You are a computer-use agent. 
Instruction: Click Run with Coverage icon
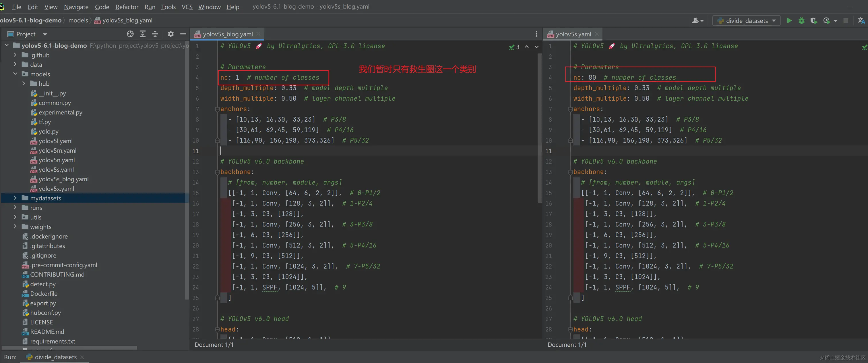[813, 21]
